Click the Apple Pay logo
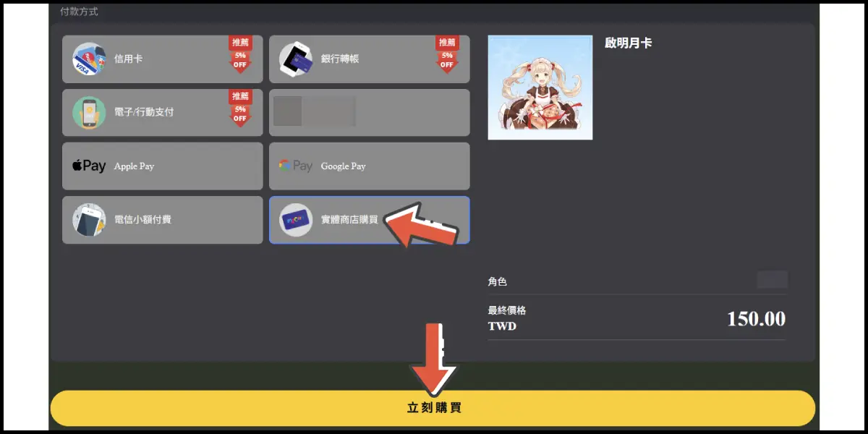 (89, 166)
